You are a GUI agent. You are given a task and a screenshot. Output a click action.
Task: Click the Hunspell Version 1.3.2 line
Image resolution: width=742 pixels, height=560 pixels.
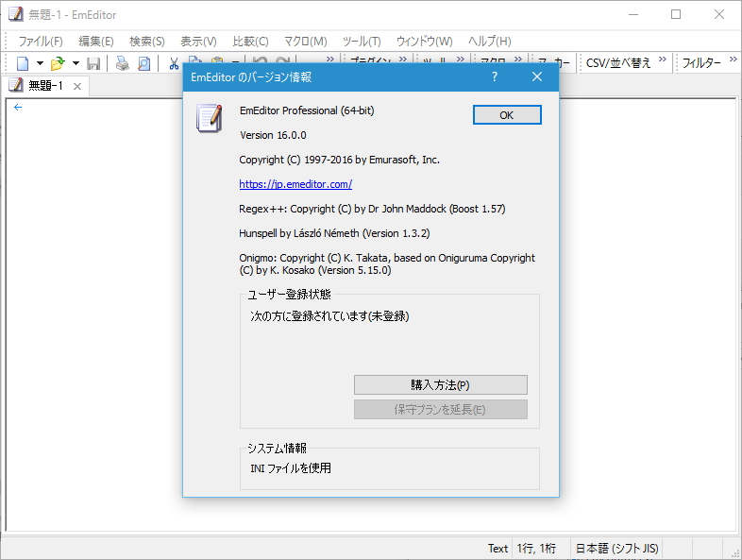334,233
